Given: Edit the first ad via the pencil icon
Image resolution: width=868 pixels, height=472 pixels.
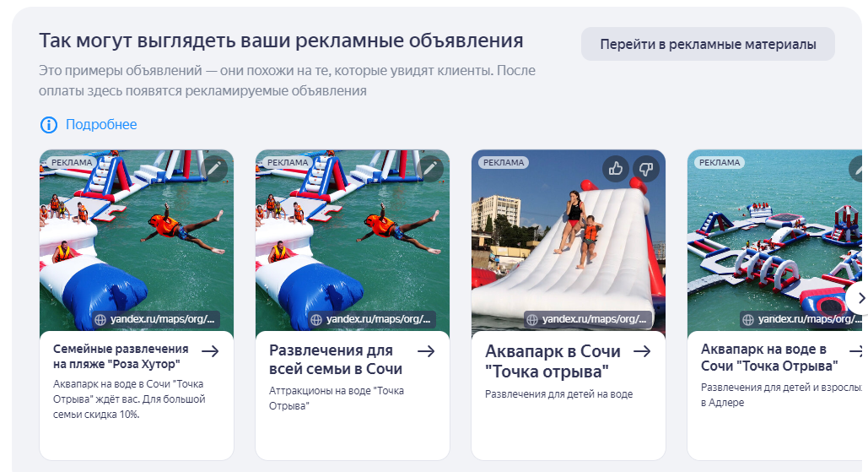Looking at the screenshot, I should [213, 168].
